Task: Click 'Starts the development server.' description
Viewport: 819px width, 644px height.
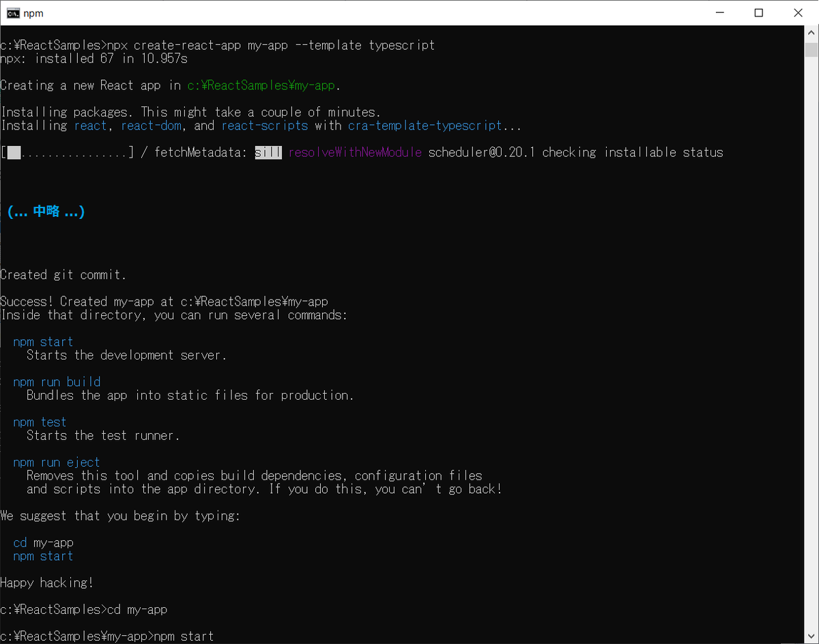Action: point(126,355)
